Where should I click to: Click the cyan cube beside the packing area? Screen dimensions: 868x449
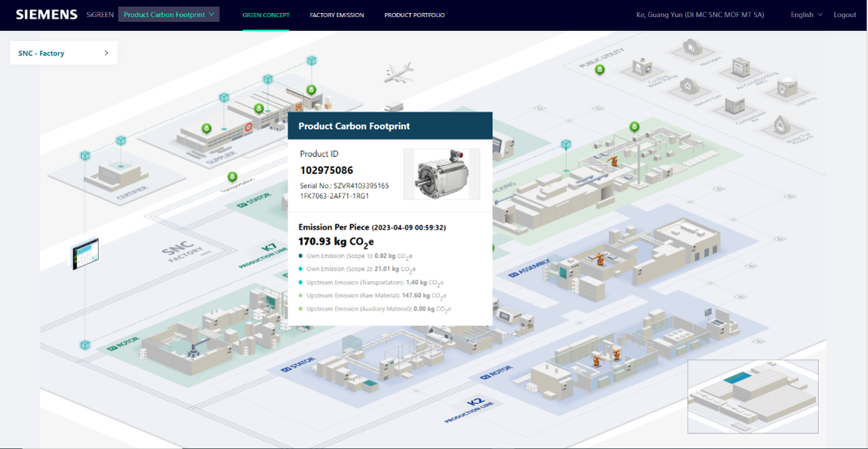(x=566, y=145)
